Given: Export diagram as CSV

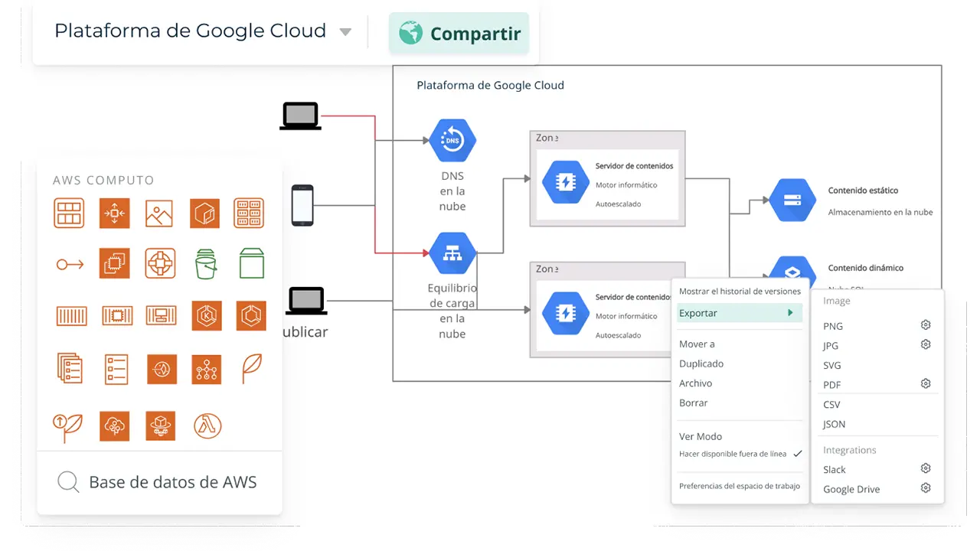Looking at the screenshot, I should [831, 405].
